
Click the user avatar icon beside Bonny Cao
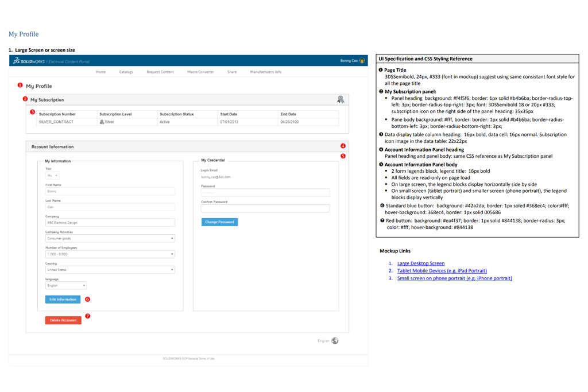[362, 61]
